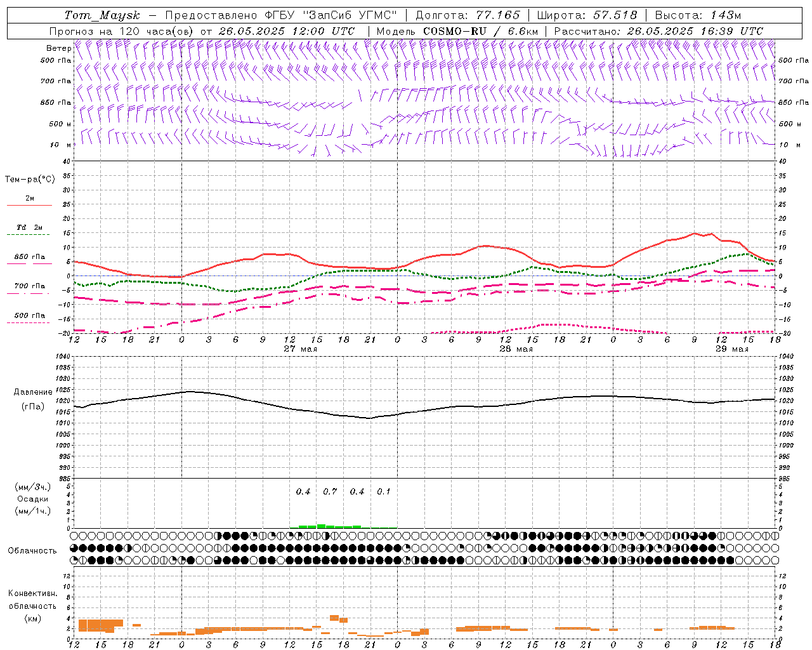
Task: Click the Ветер panel label
Action: click(59, 48)
